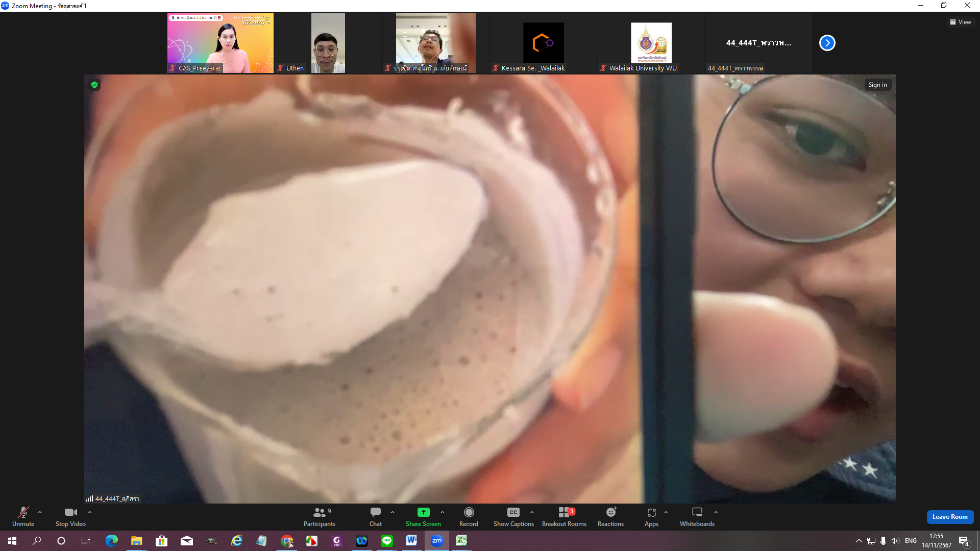Click the green encryption shield icon
The image size is (980, 551).
94,85
